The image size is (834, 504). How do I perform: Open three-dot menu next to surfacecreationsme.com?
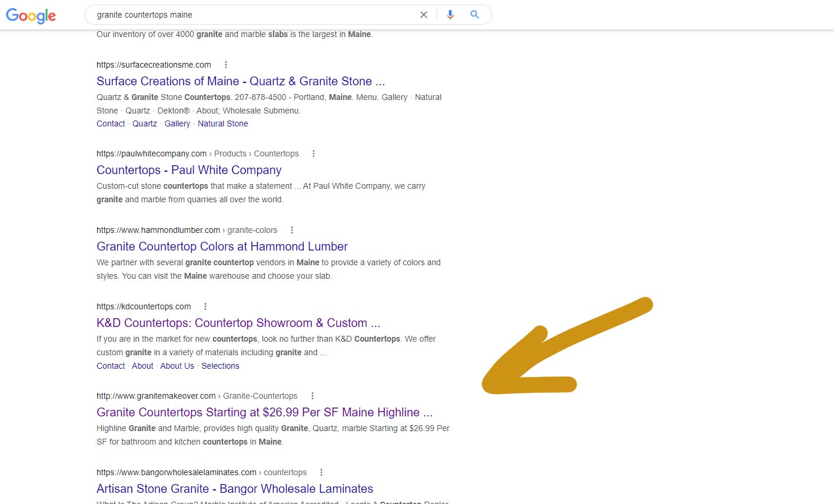coord(226,65)
